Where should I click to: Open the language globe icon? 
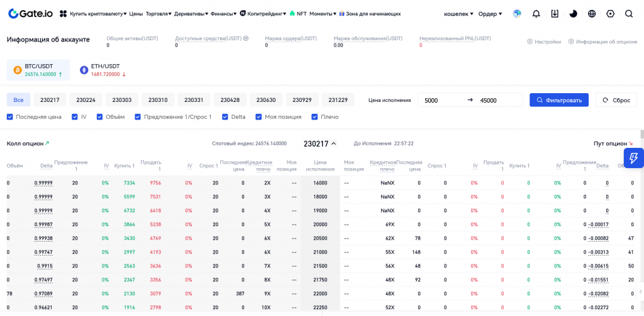[592, 14]
